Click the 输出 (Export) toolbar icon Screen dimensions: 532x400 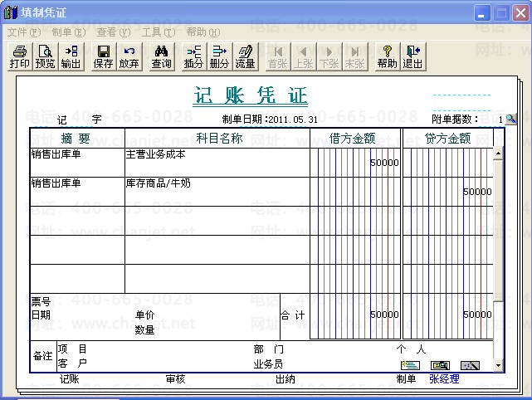(71, 56)
